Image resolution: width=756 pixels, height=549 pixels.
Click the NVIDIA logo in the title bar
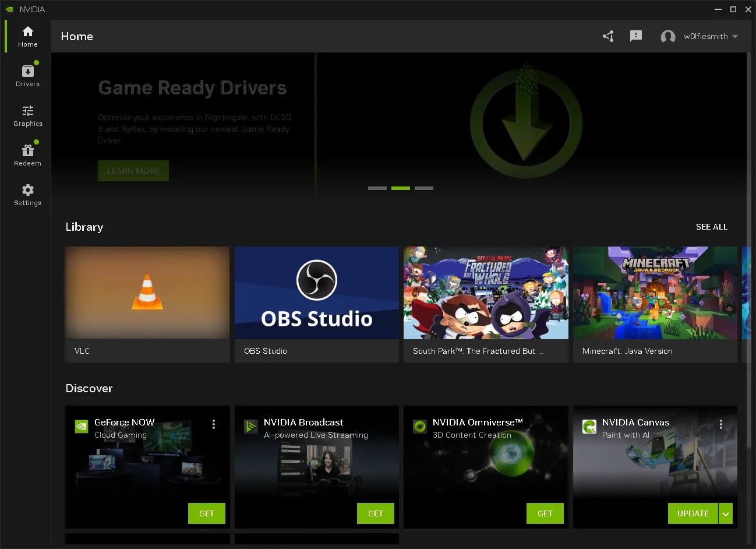click(x=9, y=9)
